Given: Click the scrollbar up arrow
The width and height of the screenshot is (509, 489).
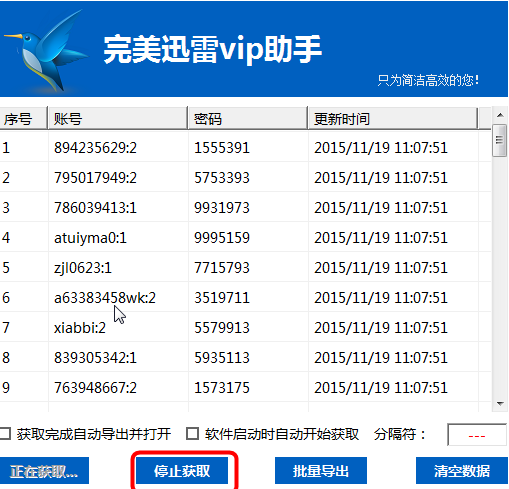Looking at the screenshot, I should (x=500, y=115).
